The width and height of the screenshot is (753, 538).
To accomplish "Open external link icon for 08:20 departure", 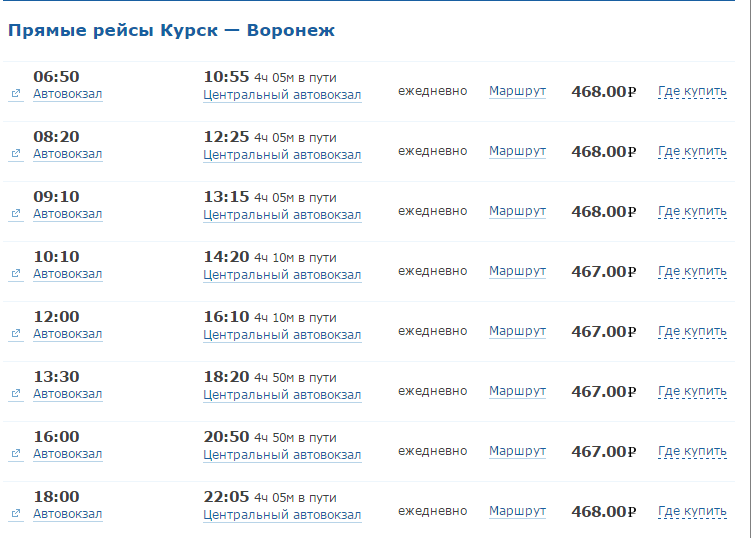I will click(x=16, y=153).
